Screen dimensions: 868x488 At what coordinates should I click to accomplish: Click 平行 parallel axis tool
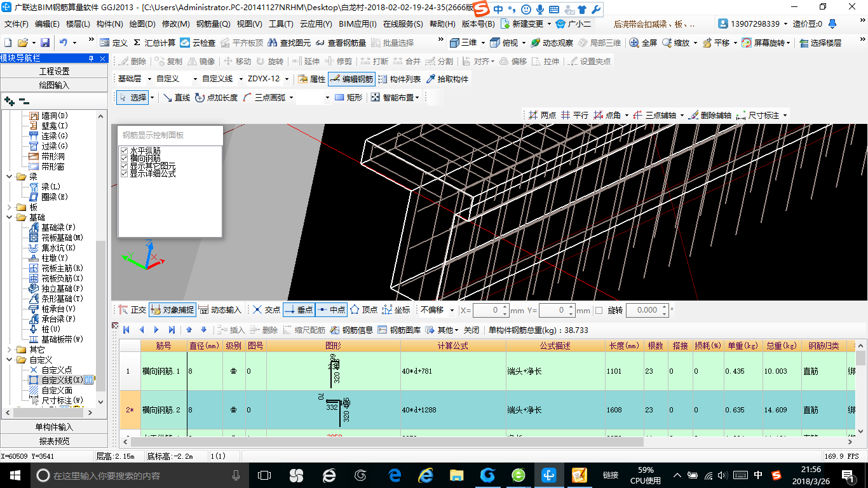[574, 115]
